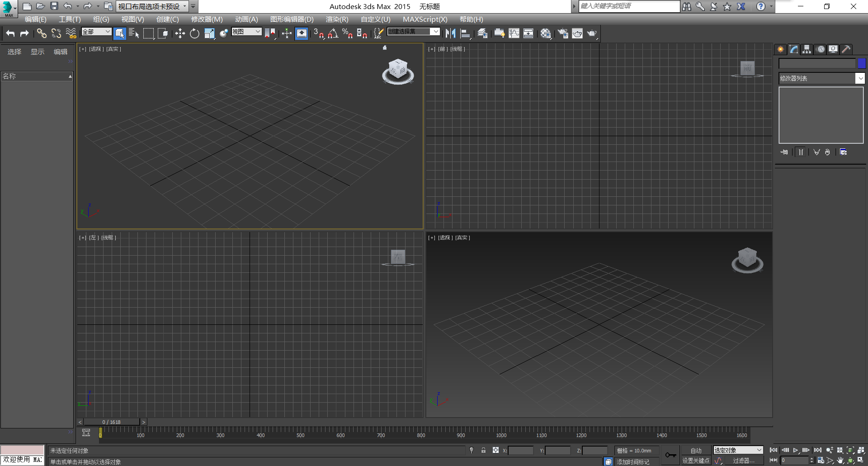Click the Mirror tool icon
The height and width of the screenshot is (466, 868).
450,33
